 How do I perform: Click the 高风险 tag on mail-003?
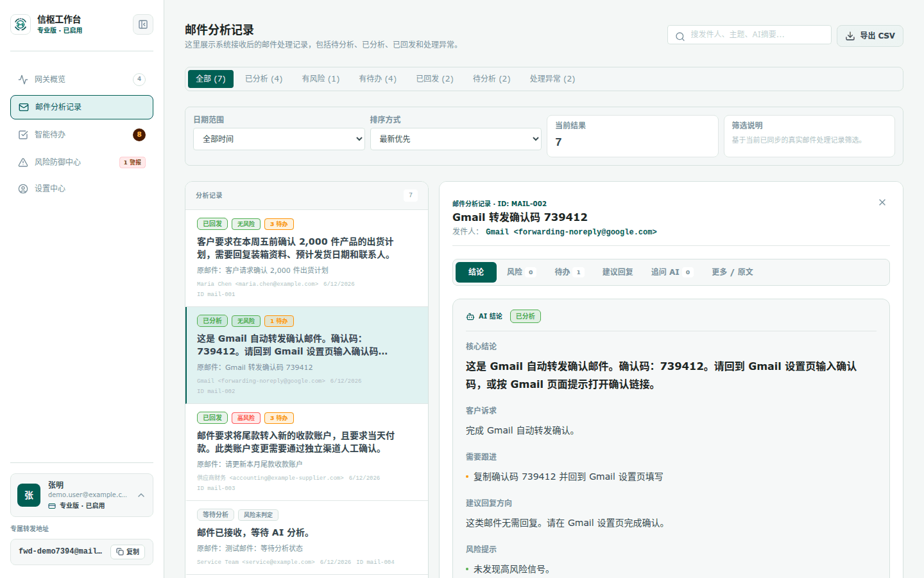(246, 418)
